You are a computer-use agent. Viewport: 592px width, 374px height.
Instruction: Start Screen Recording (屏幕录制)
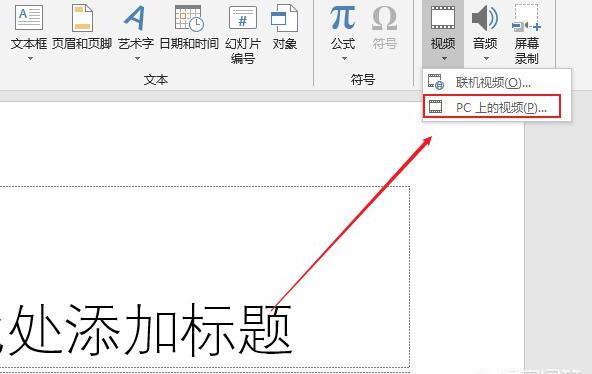pyautogui.click(x=526, y=33)
